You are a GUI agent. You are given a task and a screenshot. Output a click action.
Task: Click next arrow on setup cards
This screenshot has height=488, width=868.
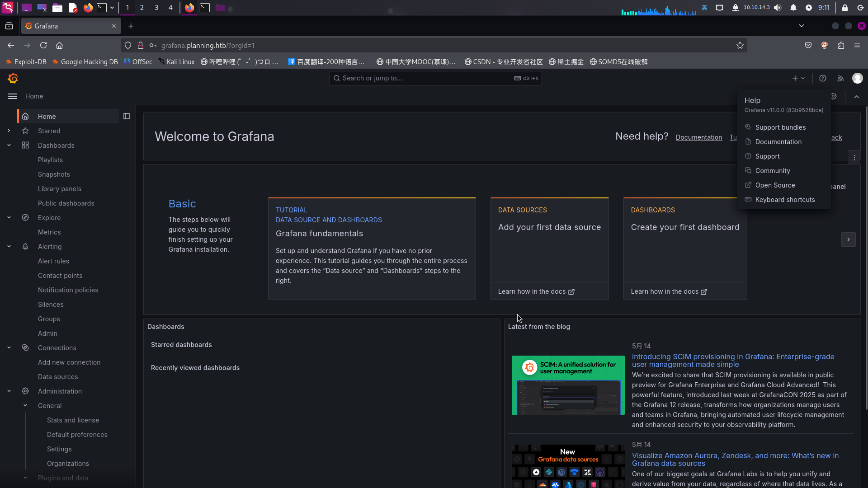point(849,239)
